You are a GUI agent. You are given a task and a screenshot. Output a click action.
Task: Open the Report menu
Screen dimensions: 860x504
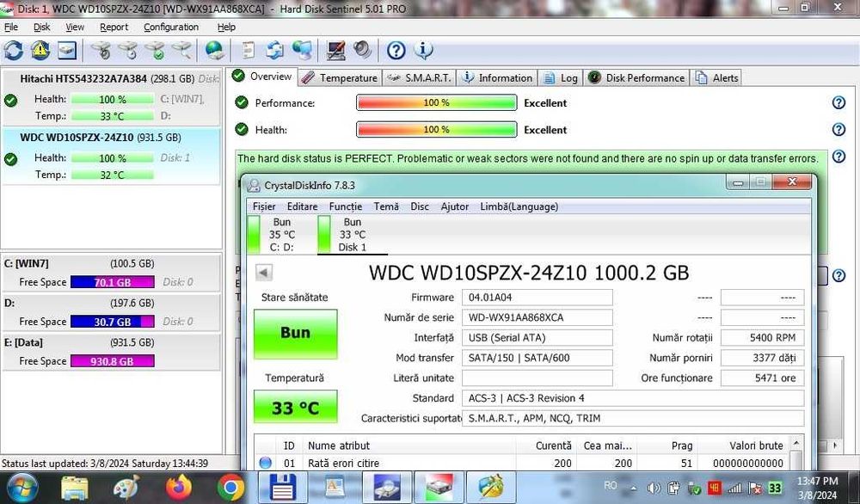(x=114, y=27)
